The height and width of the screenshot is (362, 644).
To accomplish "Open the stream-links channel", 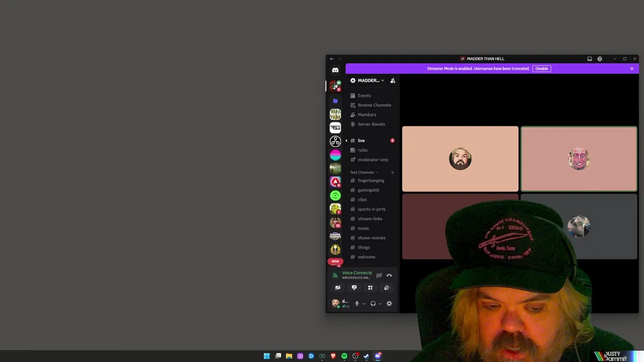I will click(x=372, y=219).
